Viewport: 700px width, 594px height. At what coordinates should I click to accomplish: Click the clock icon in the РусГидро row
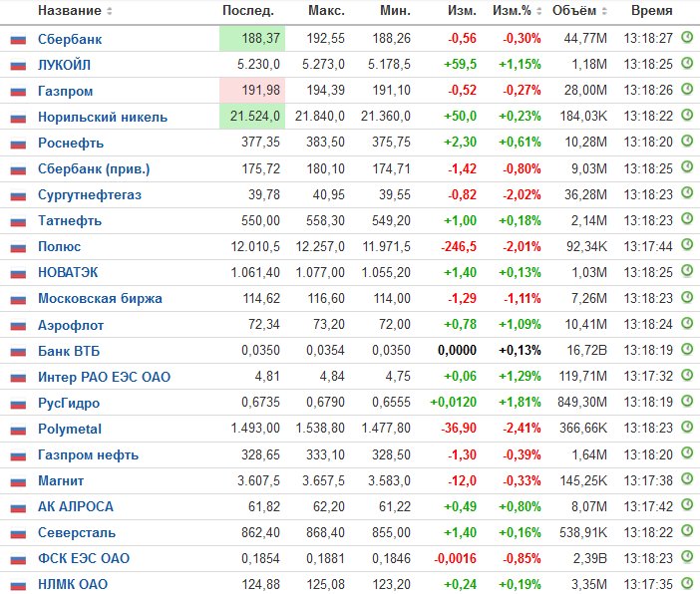(x=687, y=401)
